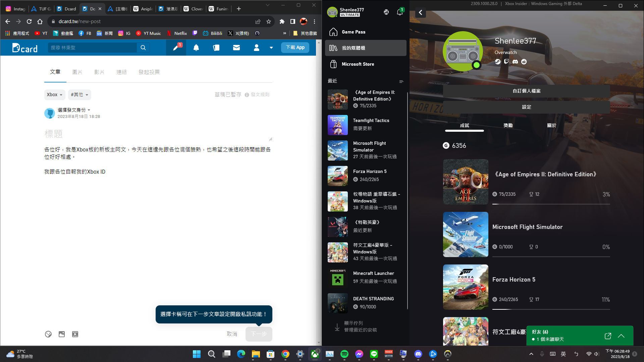Pop out the friends chat panel

point(608,336)
